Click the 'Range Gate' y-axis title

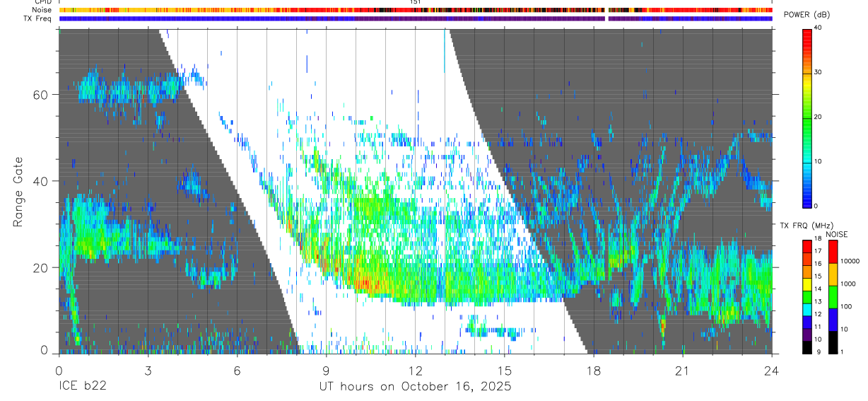click(18, 191)
